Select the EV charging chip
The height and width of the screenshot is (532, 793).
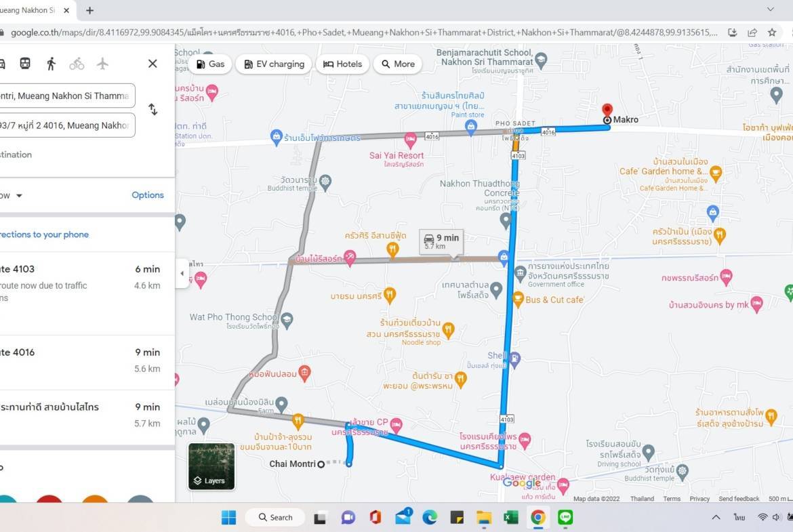tap(274, 64)
